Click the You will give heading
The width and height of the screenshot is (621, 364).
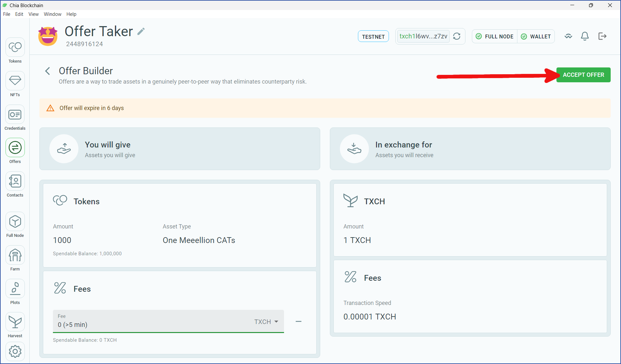click(x=107, y=145)
